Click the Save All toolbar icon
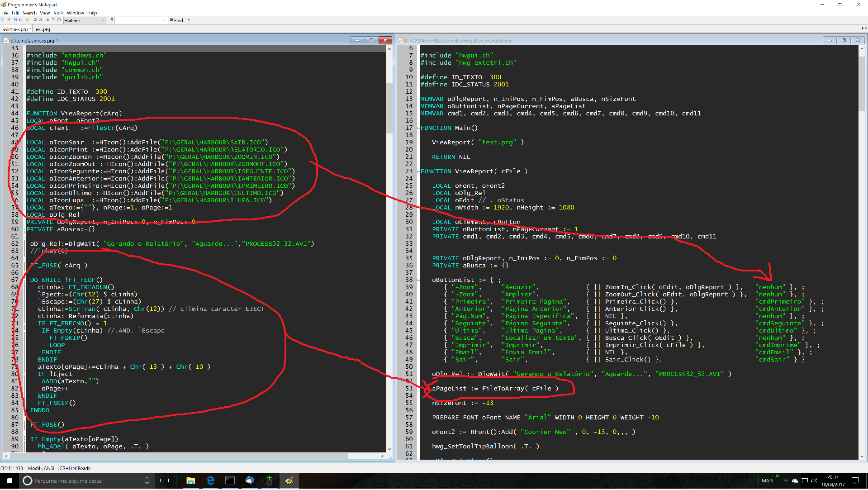 pyautogui.click(x=21, y=20)
